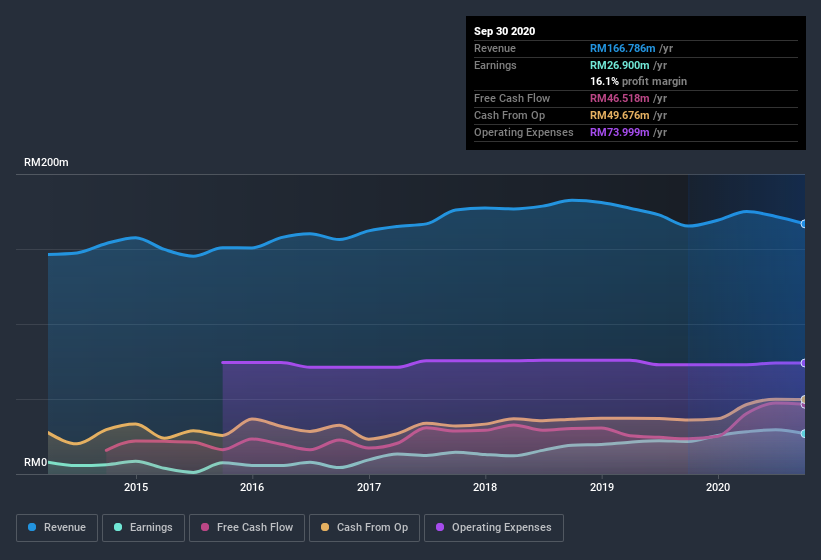Click the RM166.786m revenue value

pos(623,48)
